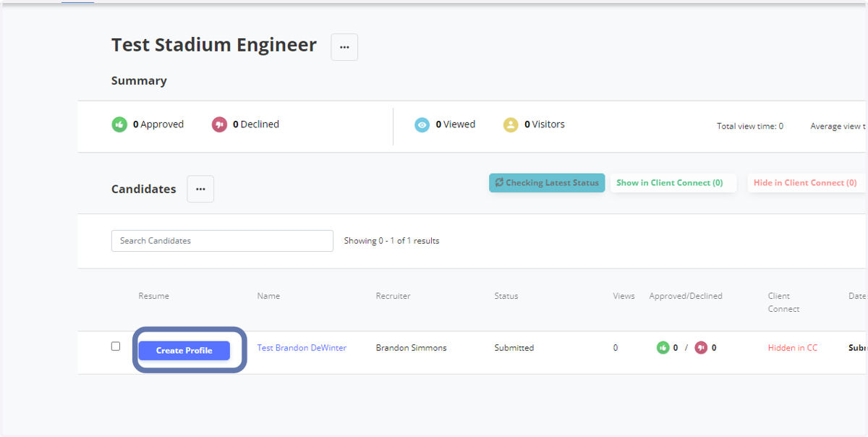Click the Views column header

(x=624, y=296)
